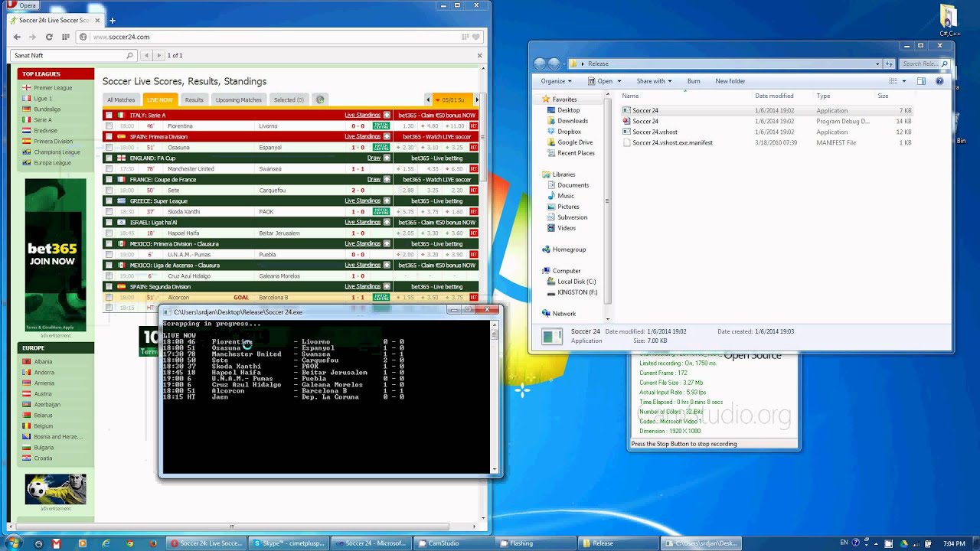The image size is (980, 551).
Task: Click the heart bookmark icon in address bar
Action: [476, 37]
